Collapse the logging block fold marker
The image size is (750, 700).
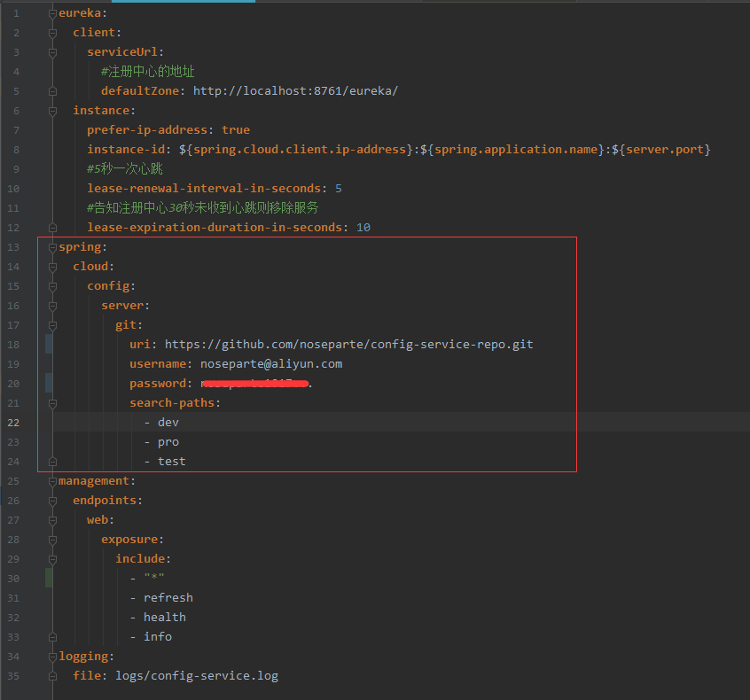52,657
